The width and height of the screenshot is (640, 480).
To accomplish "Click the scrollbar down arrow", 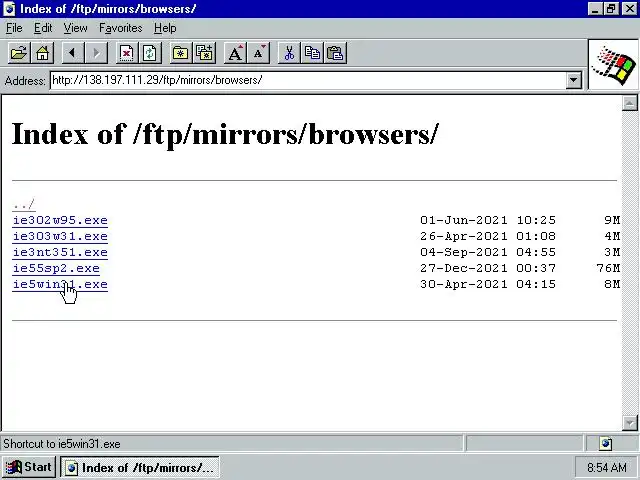I will pos(630,423).
